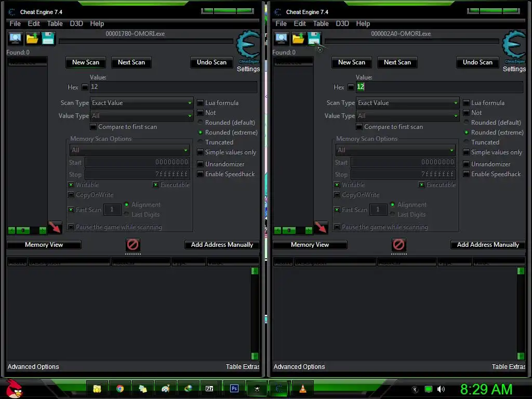Screen dimensions: 532x399
Task: Click scan progress bar in 000002A0-OMORI window
Action: pos(412,42)
